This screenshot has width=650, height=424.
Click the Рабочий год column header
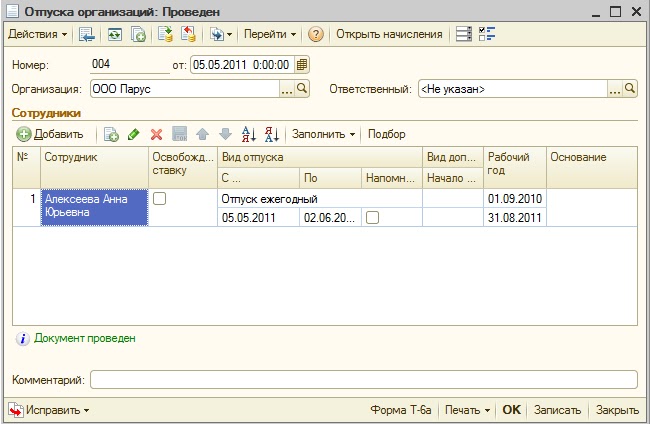point(515,167)
